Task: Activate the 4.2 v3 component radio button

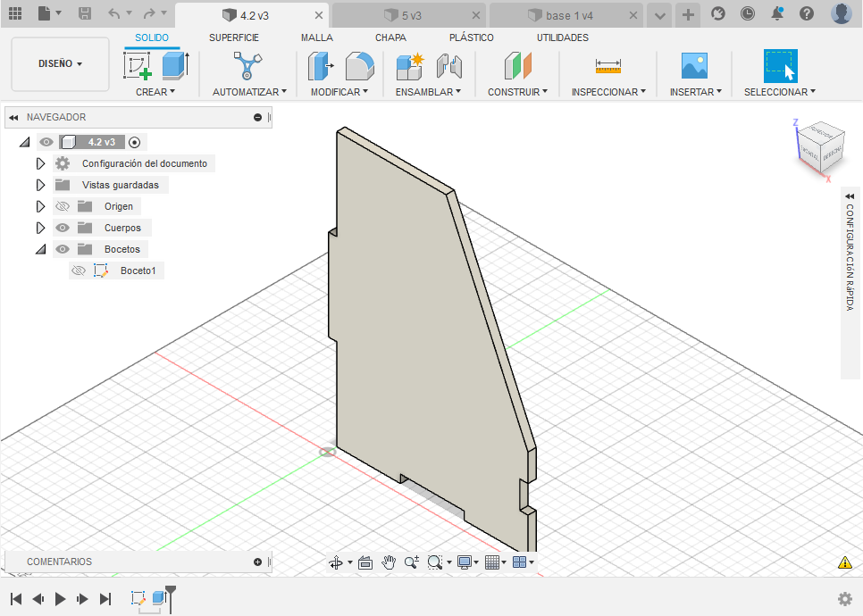Action: tap(134, 143)
